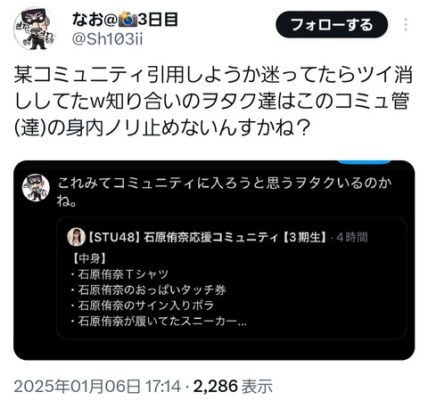Expand the truncated スニーカー… line
The width and height of the screenshot is (428, 400).
tap(159, 321)
